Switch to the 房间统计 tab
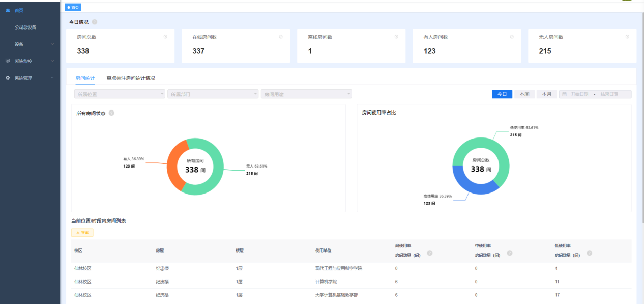Image resolution: width=644 pixels, height=304 pixels. (85, 78)
